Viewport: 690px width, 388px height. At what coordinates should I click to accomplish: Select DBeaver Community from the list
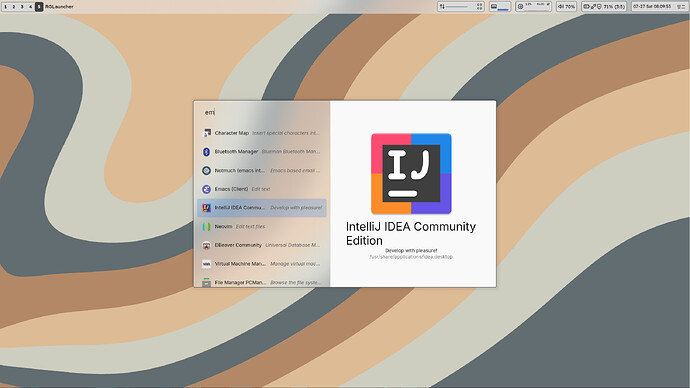pos(262,245)
